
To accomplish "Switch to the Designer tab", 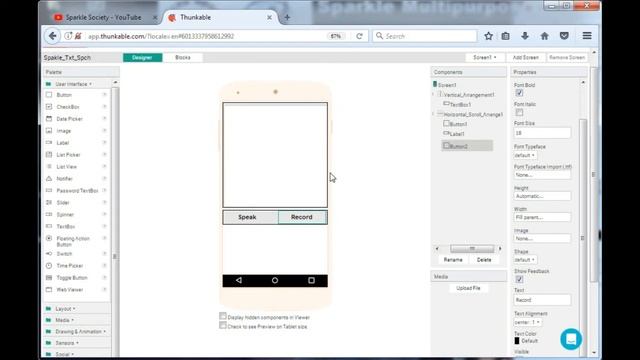I will coord(142,58).
